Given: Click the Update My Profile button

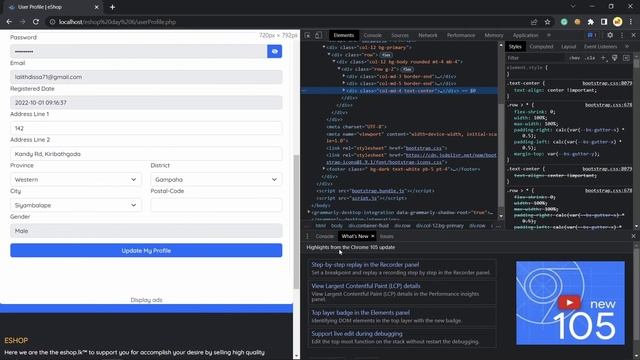Looking at the screenshot, I should 146,251.
